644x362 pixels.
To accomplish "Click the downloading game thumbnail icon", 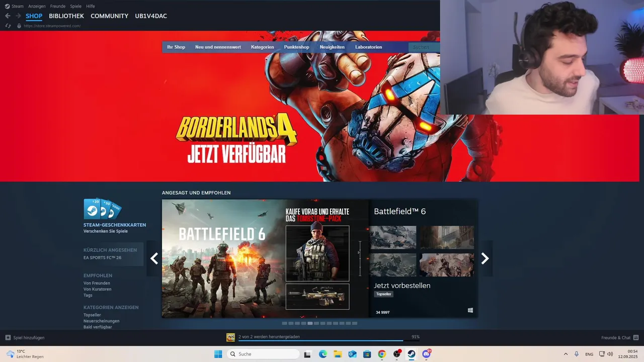I will [230, 337].
